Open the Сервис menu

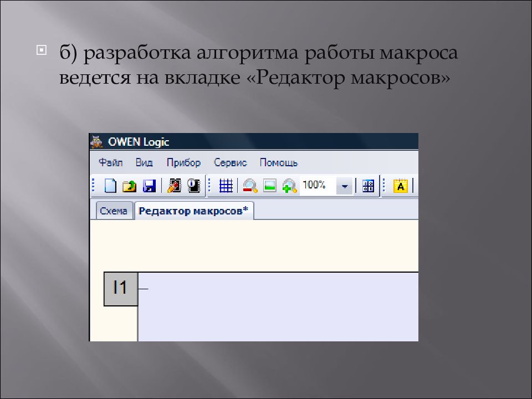(x=230, y=162)
